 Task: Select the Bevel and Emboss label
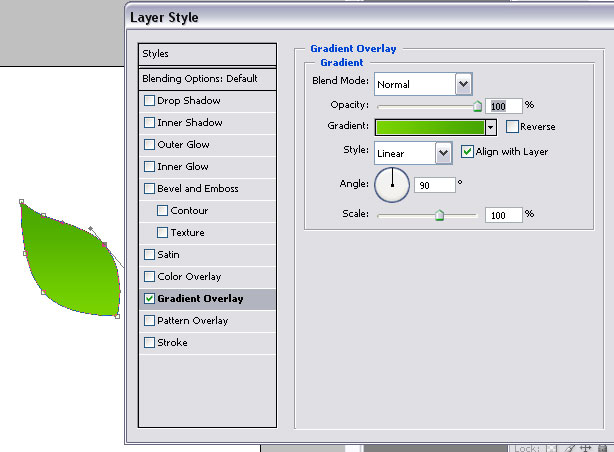coord(198,188)
